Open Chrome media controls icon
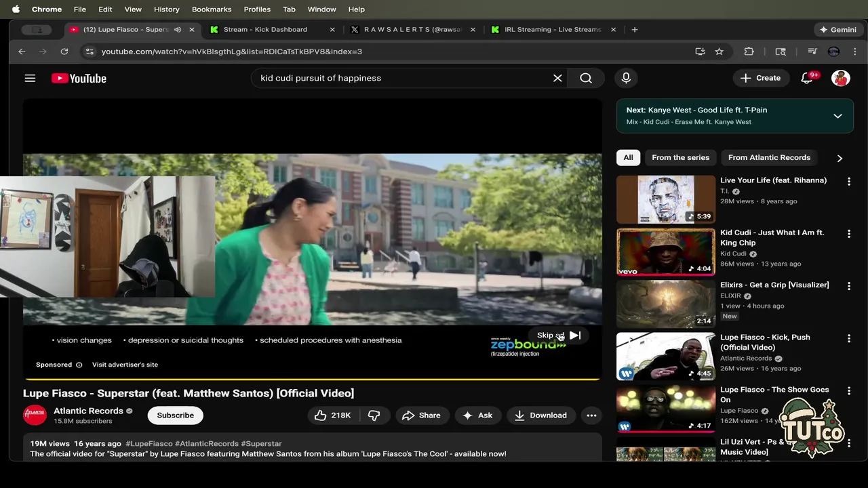The height and width of the screenshot is (488, 868). pos(812,52)
